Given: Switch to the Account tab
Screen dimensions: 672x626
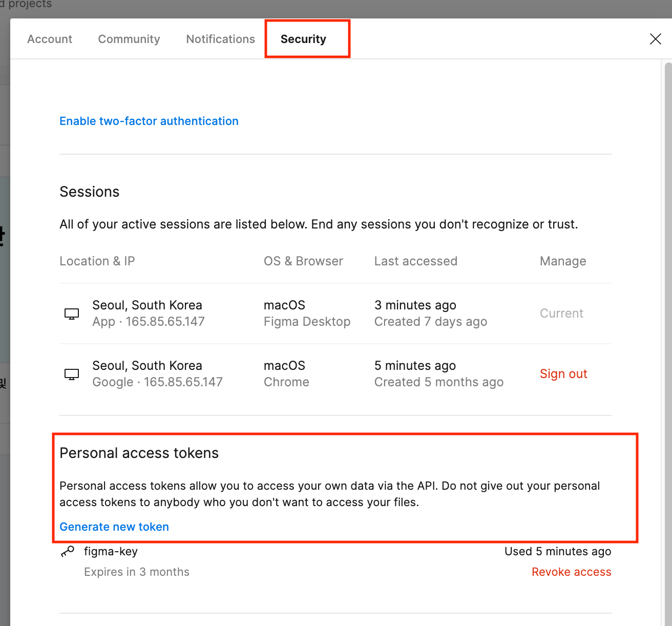Looking at the screenshot, I should point(50,39).
